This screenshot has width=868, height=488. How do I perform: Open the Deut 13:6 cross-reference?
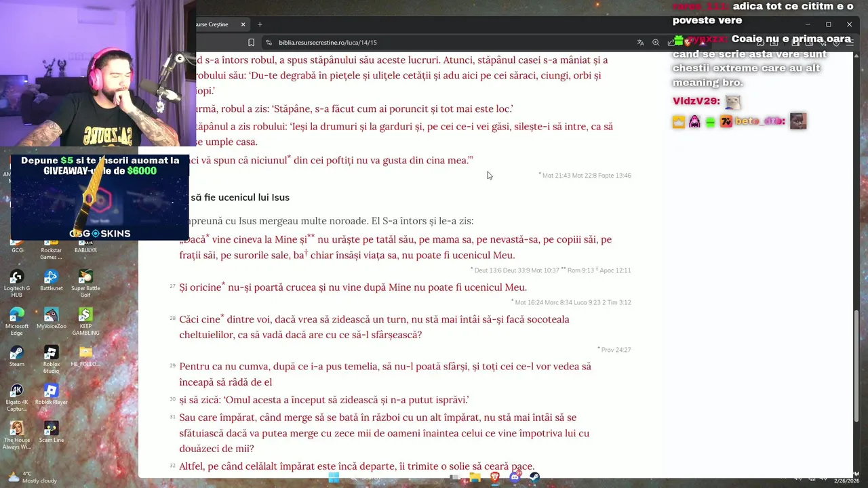tap(489, 270)
